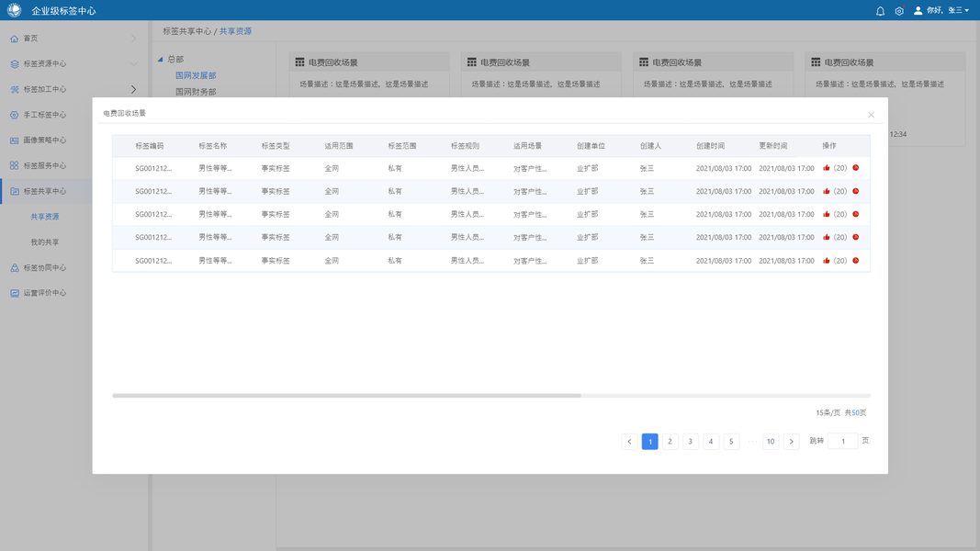
Task: Open the 你好, 张三 user dropdown
Action: (947, 11)
